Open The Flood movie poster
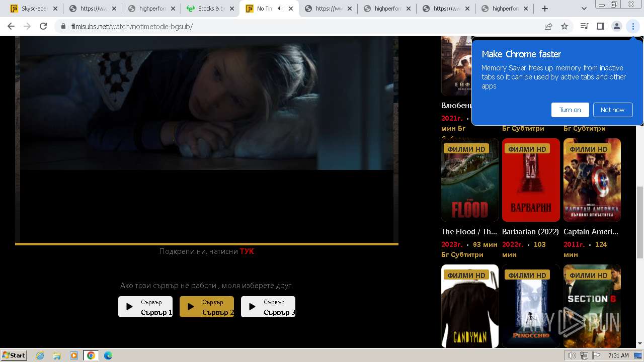This screenshot has width=644, height=362. (470, 180)
